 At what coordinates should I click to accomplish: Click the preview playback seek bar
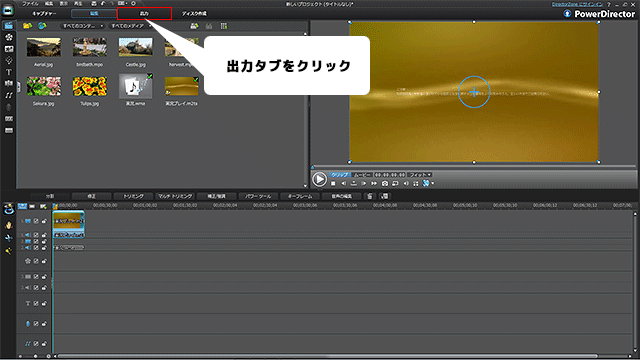click(474, 167)
